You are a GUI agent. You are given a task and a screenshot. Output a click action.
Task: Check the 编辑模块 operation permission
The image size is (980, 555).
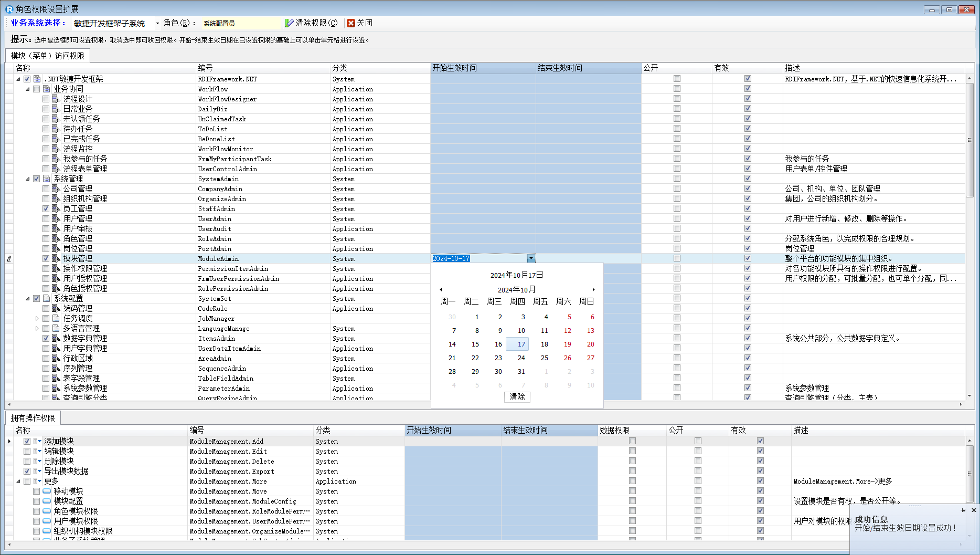click(27, 451)
